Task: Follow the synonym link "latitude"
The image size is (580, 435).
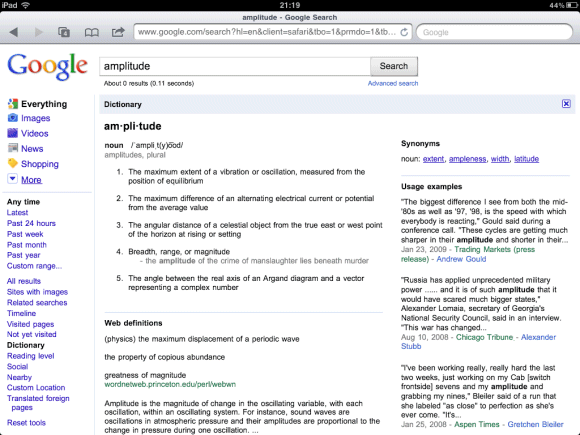Action: point(526,159)
